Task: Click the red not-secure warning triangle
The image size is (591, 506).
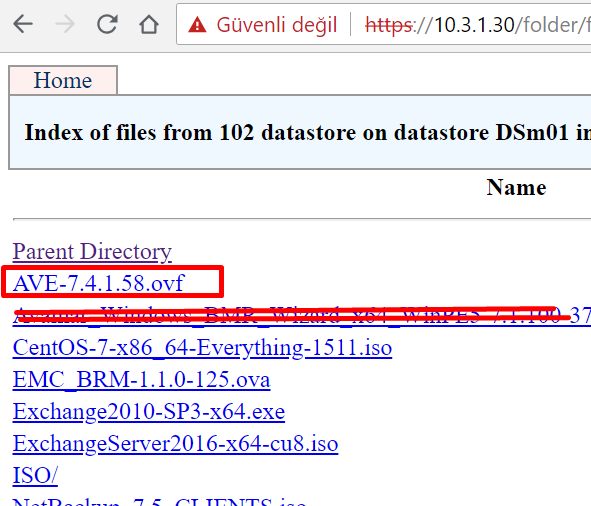Action: tap(198, 25)
